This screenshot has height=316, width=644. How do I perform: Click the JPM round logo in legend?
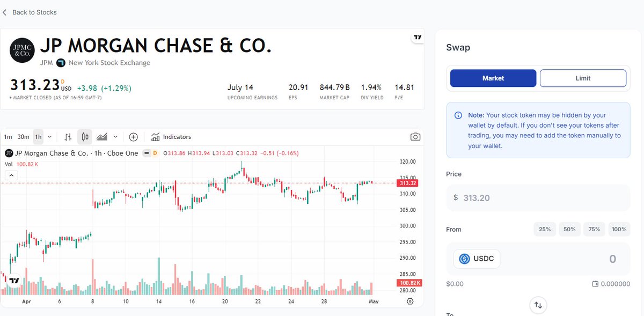[9, 153]
